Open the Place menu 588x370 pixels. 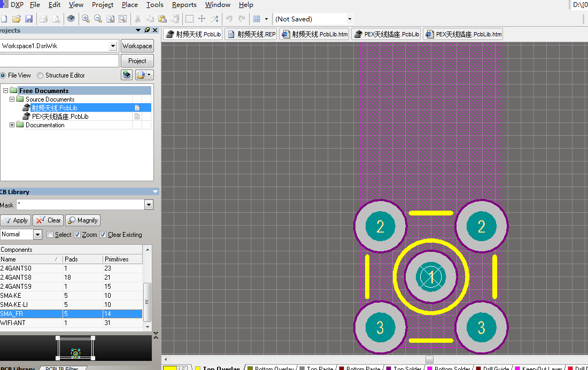tap(130, 5)
